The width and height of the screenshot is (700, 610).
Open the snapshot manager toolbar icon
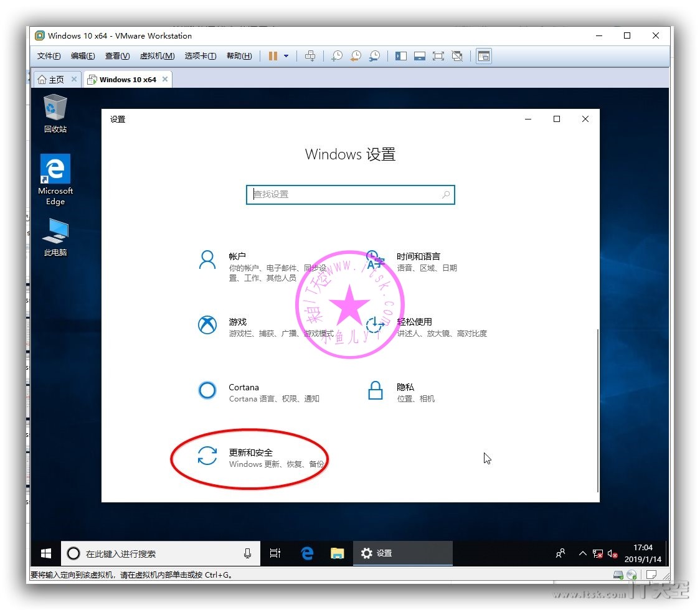tap(374, 56)
